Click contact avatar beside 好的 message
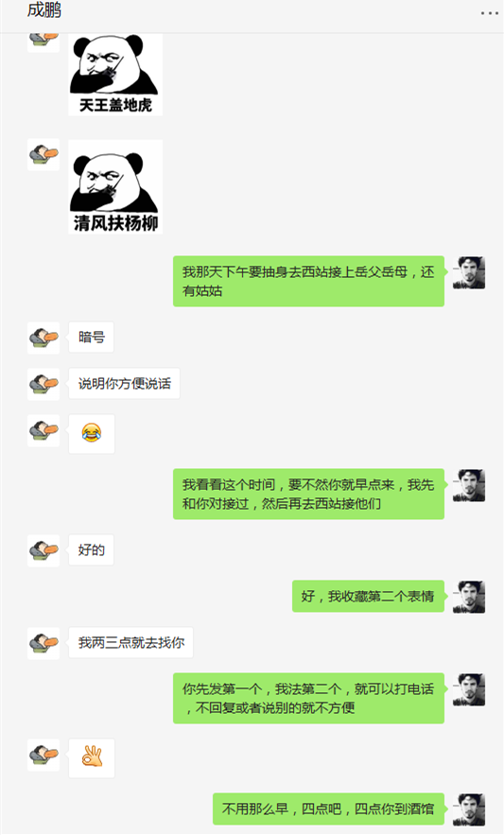The width and height of the screenshot is (504, 835). (x=43, y=550)
